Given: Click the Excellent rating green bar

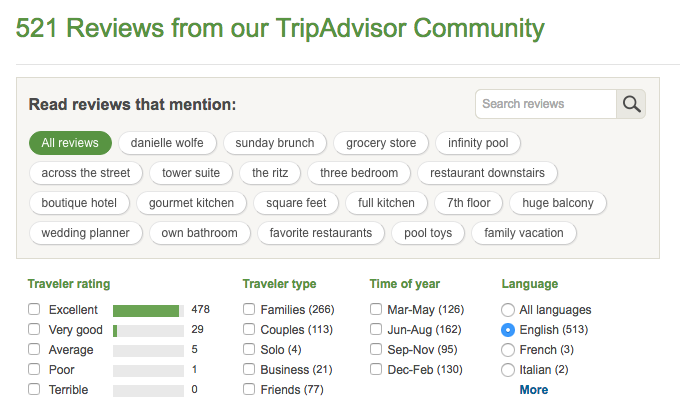Looking at the screenshot, I should 148,310.
